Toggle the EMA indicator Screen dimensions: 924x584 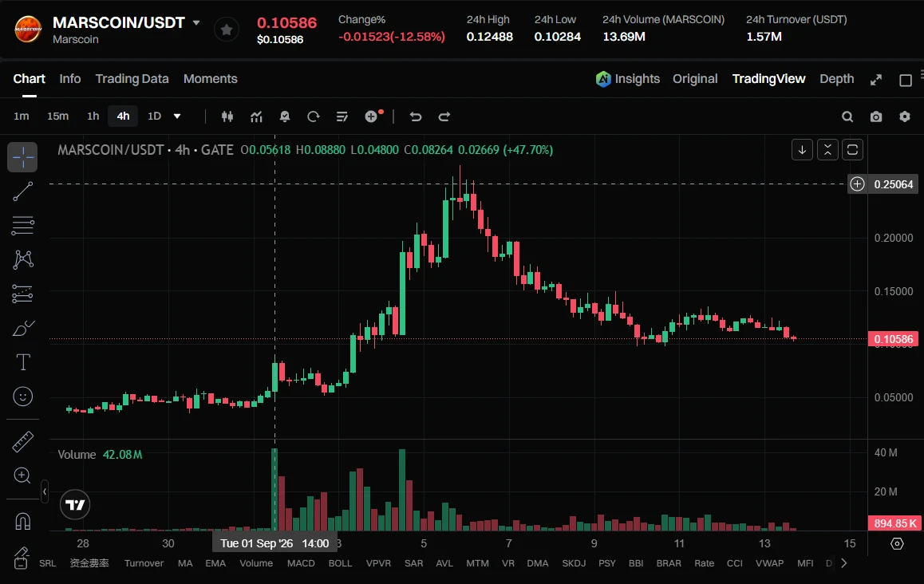pos(215,563)
